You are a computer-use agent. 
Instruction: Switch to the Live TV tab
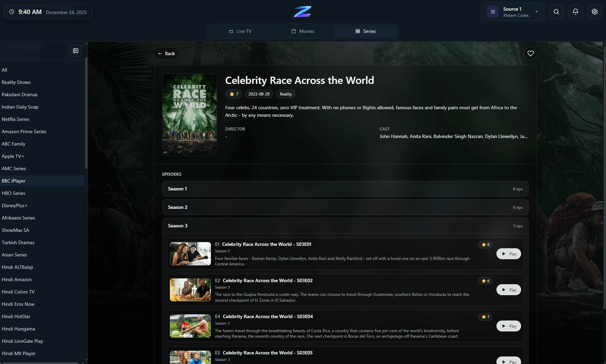click(240, 31)
